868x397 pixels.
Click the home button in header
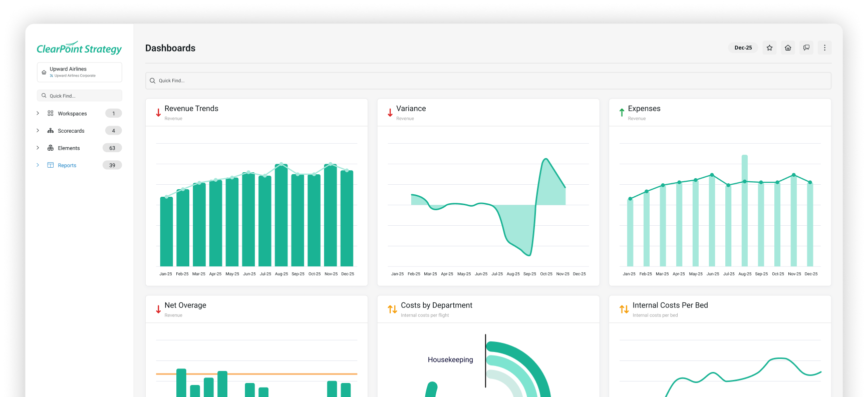tap(788, 48)
